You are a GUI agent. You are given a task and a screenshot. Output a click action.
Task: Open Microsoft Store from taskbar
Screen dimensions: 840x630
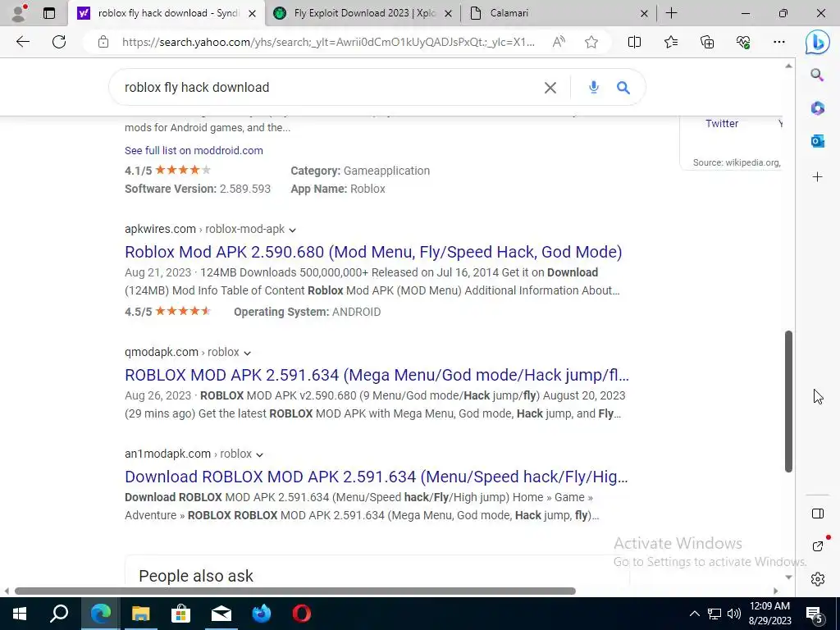(180, 614)
